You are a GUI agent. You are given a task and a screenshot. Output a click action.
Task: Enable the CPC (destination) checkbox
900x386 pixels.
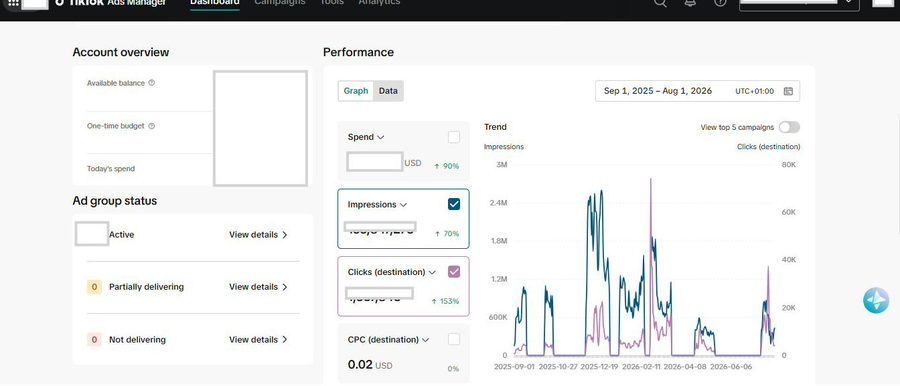(453, 339)
